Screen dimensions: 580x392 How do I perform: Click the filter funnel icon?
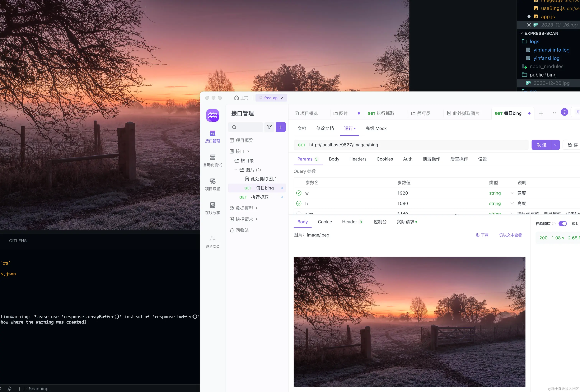coord(269,127)
